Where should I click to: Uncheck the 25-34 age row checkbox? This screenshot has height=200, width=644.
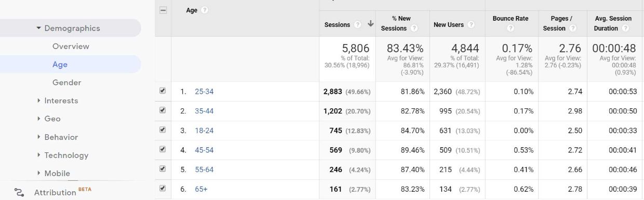coord(163,91)
